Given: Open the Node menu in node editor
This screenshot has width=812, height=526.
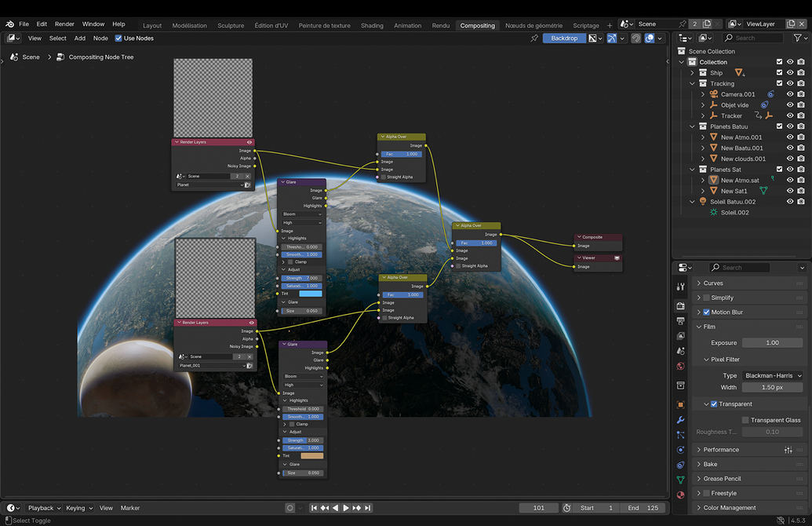Looking at the screenshot, I should [x=100, y=38].
